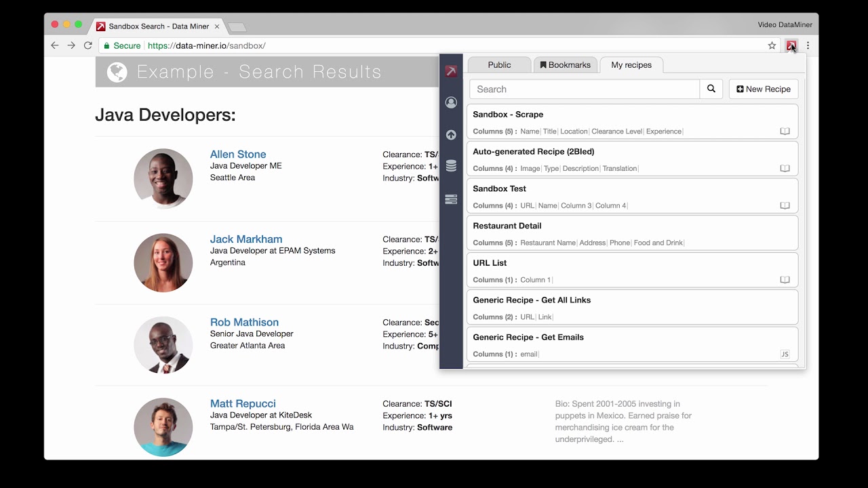Screen dimensions: 868x488
Task: Open Chrome three-dot menu
Action: pyautogui.click(x=808, y=45)
